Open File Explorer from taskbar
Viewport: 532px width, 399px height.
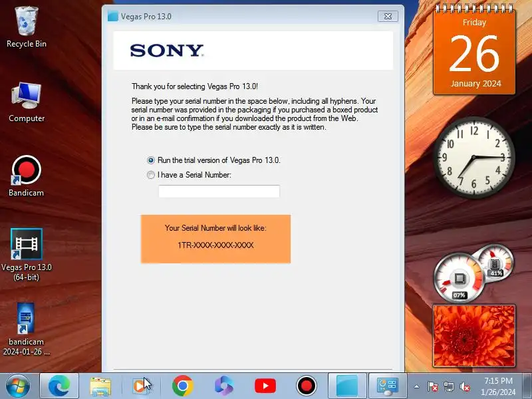100,386
